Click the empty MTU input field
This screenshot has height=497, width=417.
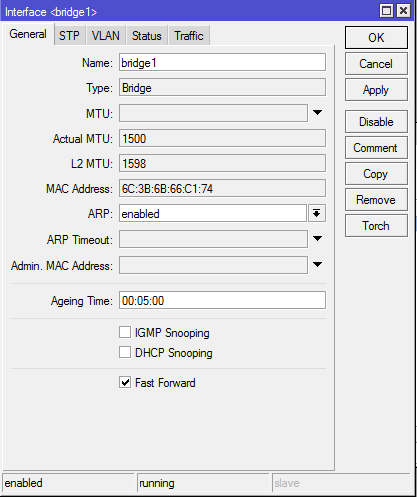click(x=213, y=113)
